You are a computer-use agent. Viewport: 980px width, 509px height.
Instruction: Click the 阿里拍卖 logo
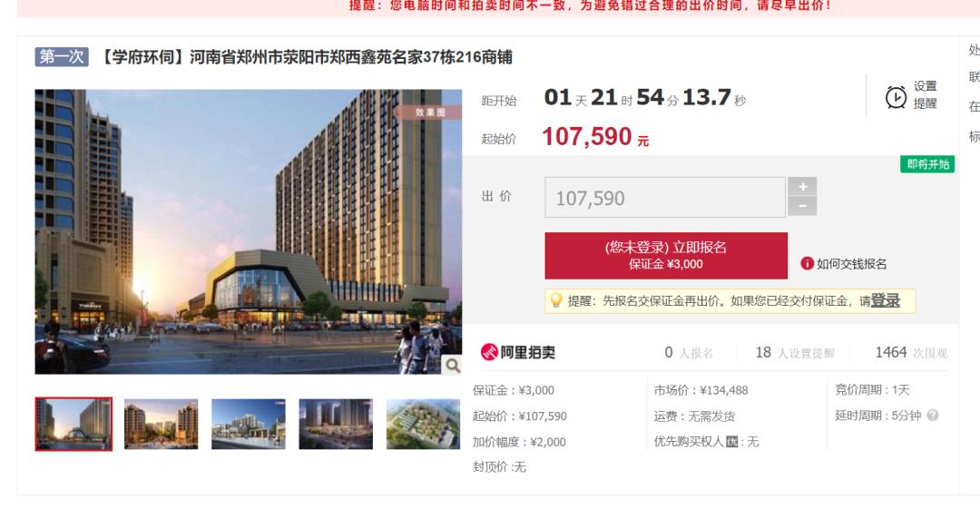pyautogui.click(x=517, y=352)
